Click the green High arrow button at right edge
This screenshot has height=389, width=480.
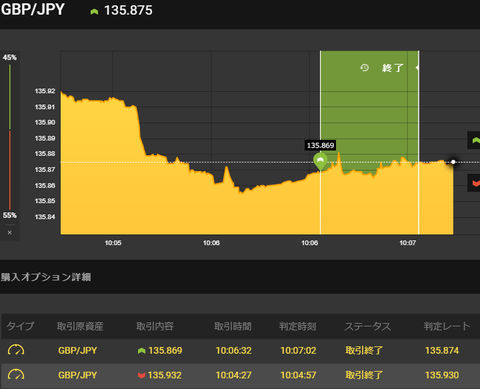click(x=475, y=140)
